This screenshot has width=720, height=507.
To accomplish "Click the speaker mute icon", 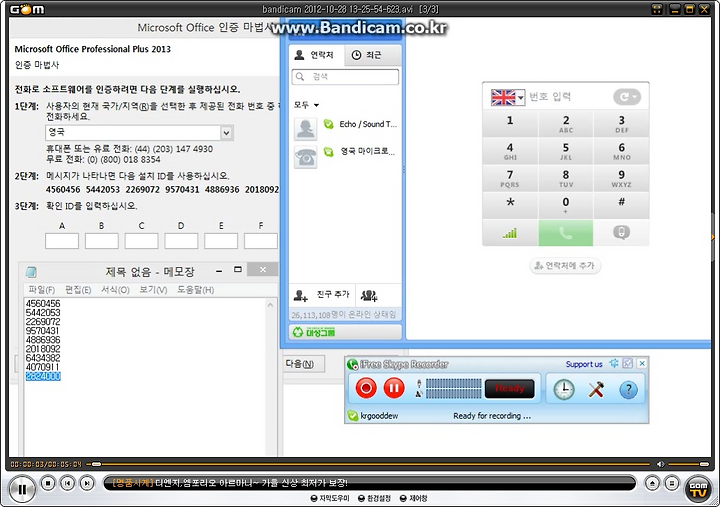I will [660, 464].
